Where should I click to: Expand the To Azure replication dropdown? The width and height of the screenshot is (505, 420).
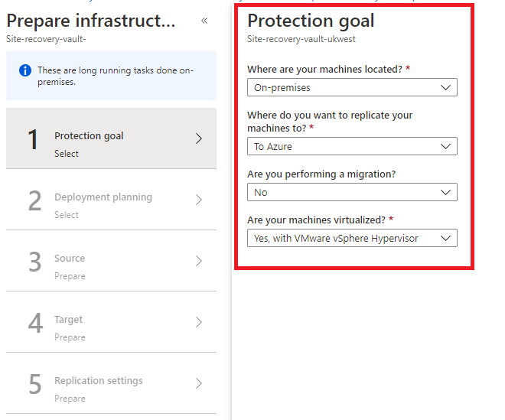click(352, 146)
